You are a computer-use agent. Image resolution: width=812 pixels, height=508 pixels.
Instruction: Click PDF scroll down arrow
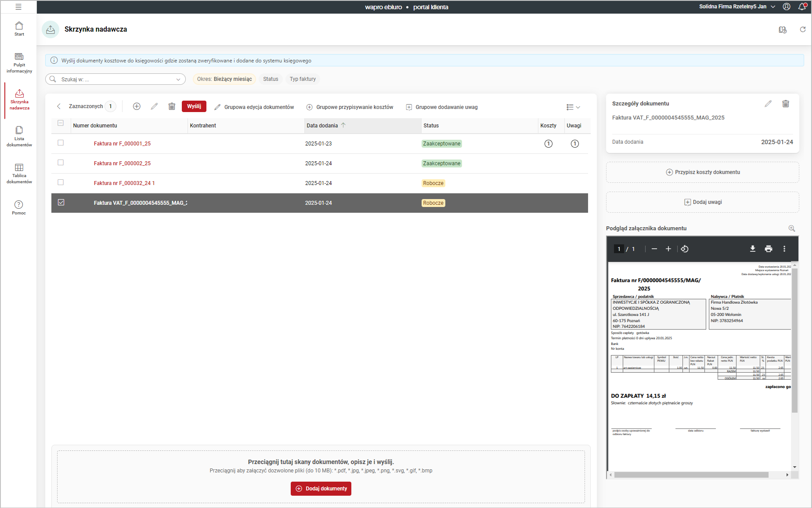click(x=794, y=467)
